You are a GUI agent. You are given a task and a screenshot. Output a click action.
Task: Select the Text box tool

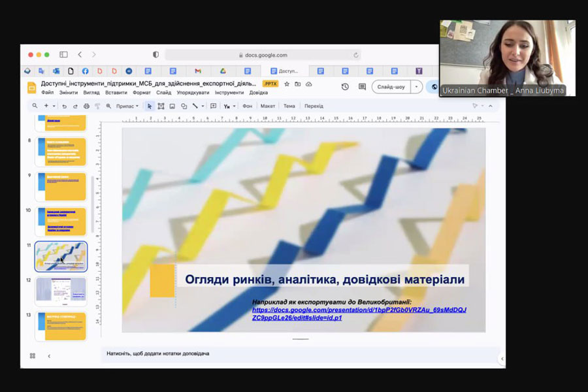click(161, 106)
